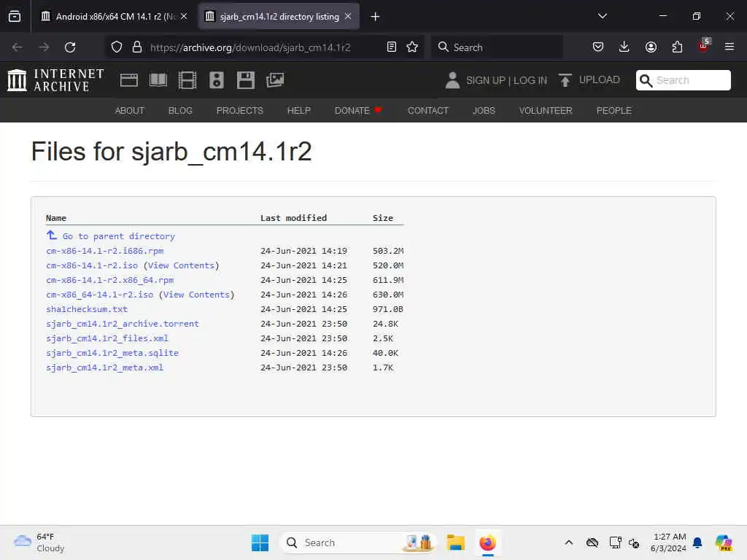
Task: Download cm-x86-14.1-r2.iso file
Action: click(92, 265)
